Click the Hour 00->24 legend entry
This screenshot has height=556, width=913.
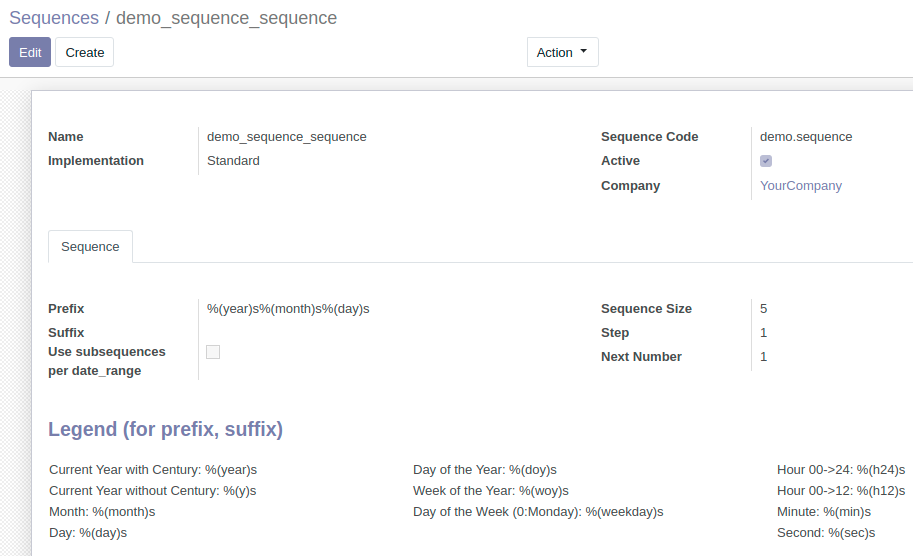tap(841, 470)
